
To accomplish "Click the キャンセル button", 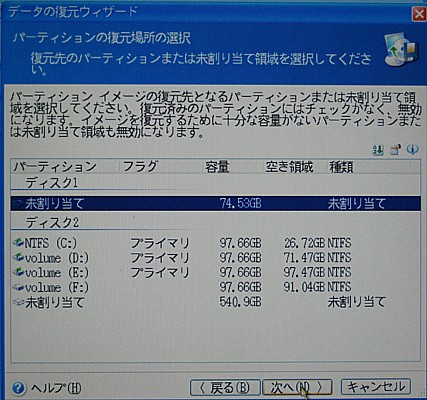I will [376, 387].
